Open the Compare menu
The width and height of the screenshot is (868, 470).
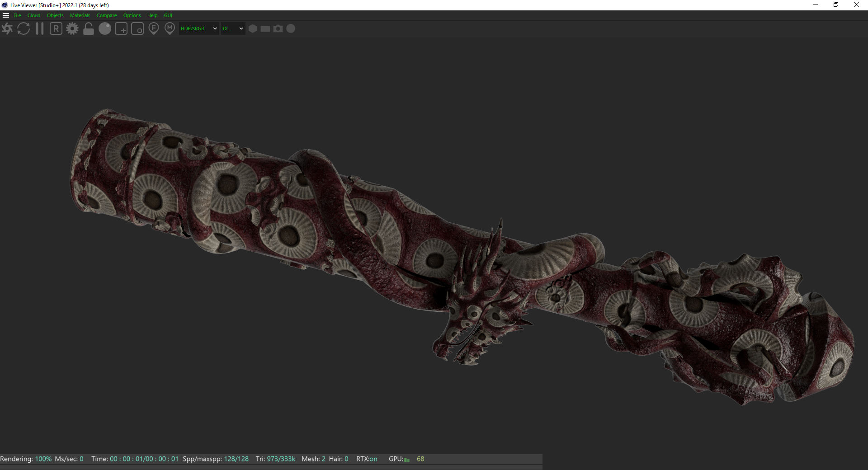point(106,15)
